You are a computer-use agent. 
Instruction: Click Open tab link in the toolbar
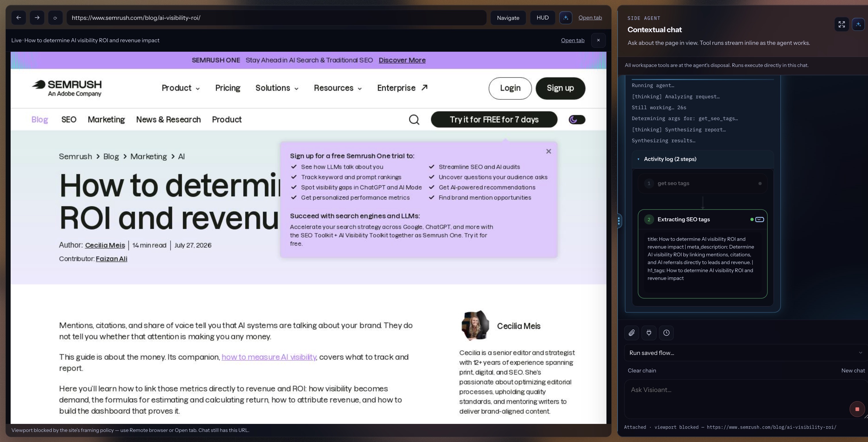(590, 18)
